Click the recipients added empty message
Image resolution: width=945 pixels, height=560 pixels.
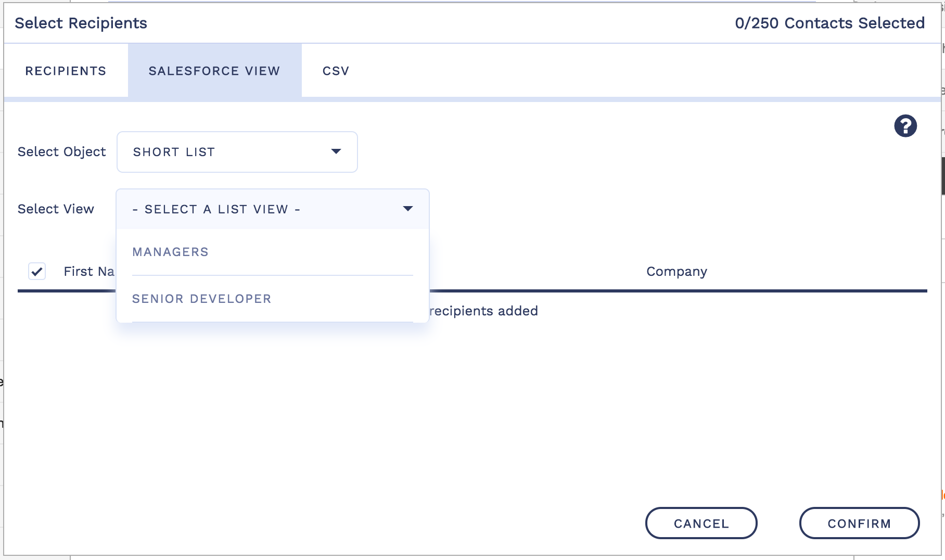pyautogui.click(x=483, y=311)
